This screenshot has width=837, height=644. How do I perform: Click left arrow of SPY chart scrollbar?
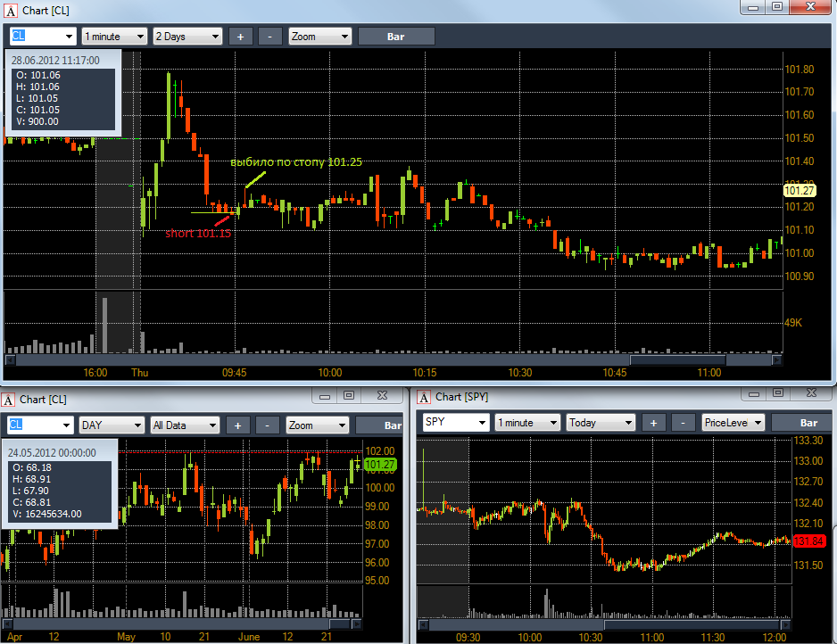tap(423, 624)
